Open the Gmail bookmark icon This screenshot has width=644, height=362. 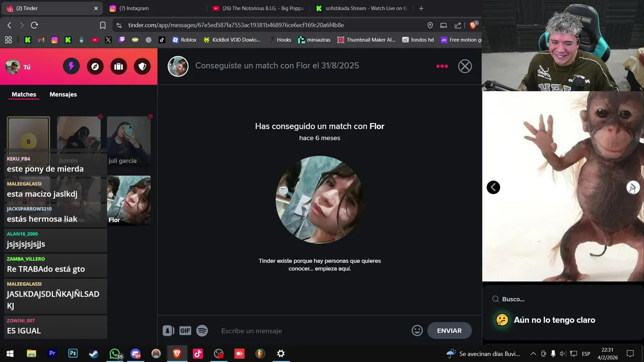coord(41,40)
